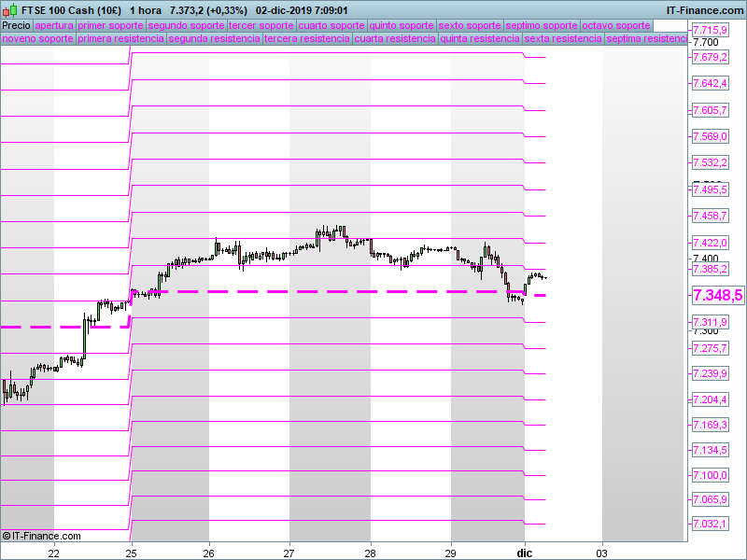Pick the cuarta resistencia legend label
The width and height of the screenshot is (747, 560).
[395, 38]
